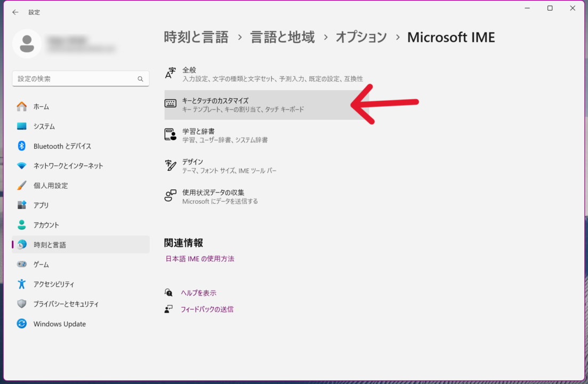Click the フィードバックの送信 link
The height and width of the screenshot is (384, 588).
(207, 309)
